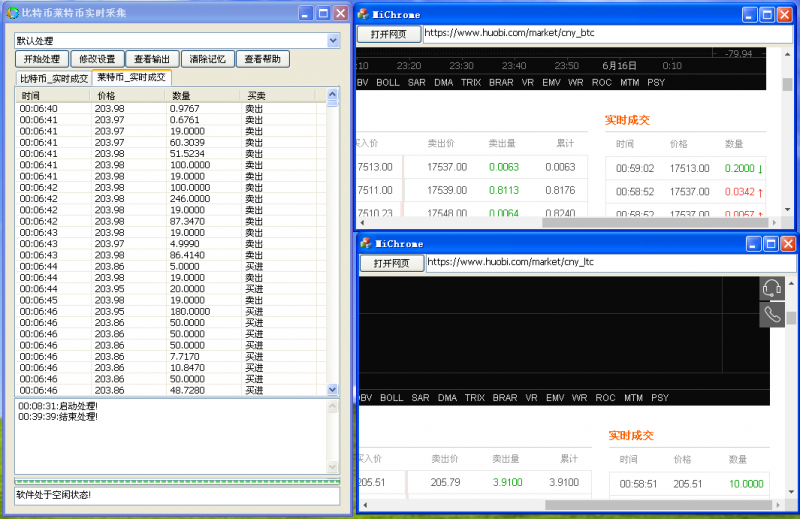The image size is (800, 519).
Task: Click the horizontal scrollbar in BTC window
Action: click(x=656, y=223)
